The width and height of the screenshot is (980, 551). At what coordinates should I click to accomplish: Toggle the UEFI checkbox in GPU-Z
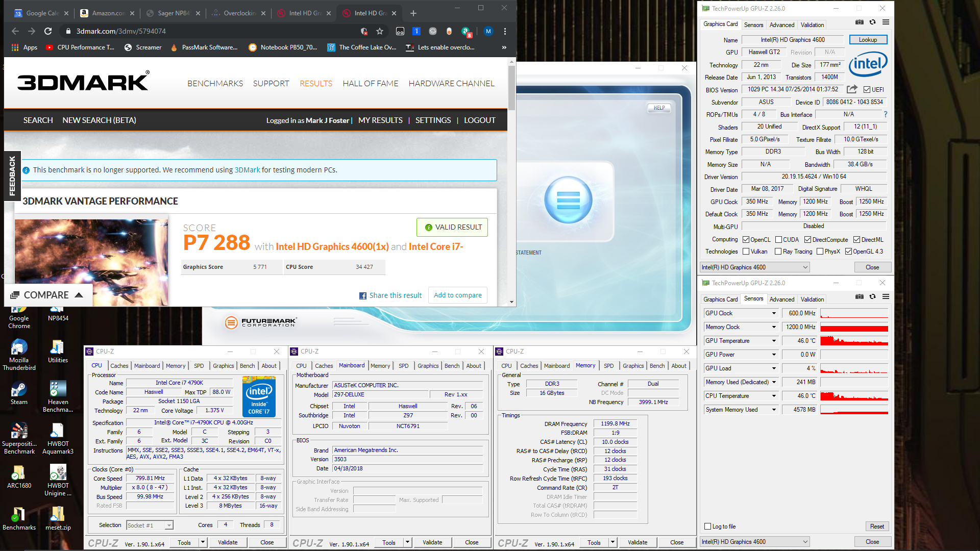(867, 90)
